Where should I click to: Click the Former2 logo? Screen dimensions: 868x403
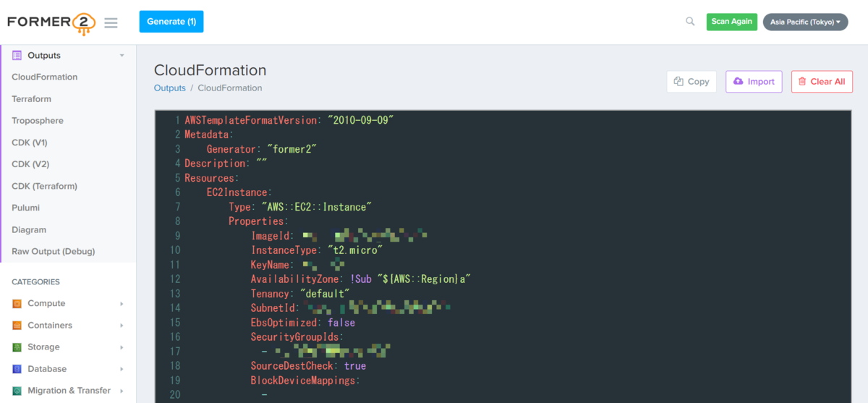(51, 23)
